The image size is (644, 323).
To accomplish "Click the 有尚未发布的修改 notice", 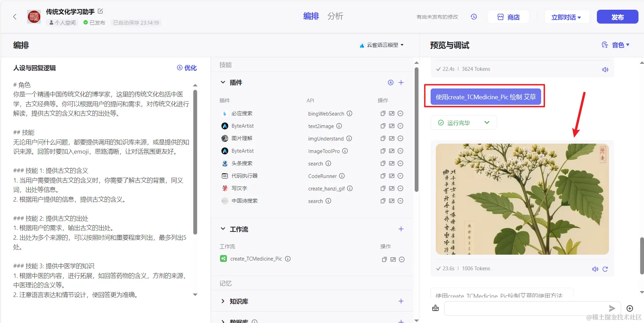I will point(437,17).
